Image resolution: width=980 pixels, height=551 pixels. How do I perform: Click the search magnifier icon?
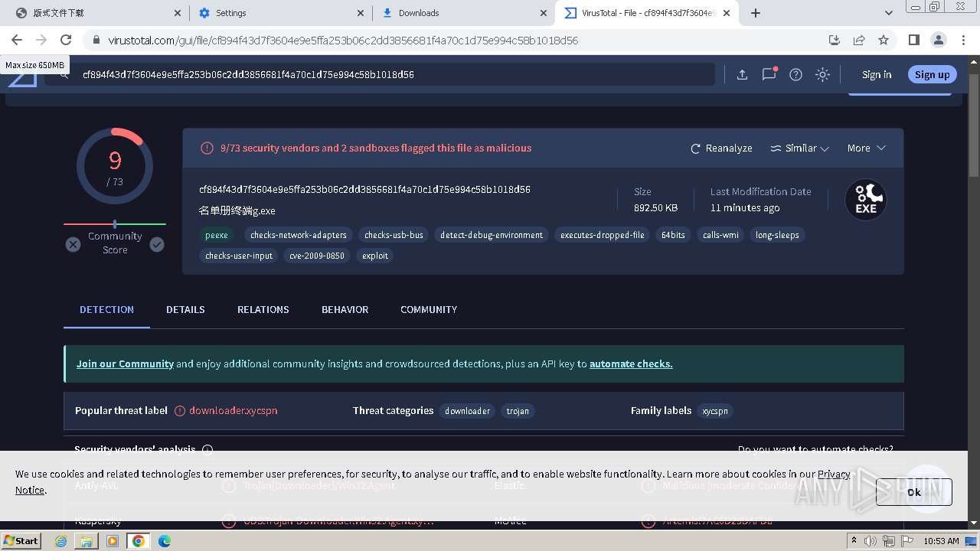[64, 74]
